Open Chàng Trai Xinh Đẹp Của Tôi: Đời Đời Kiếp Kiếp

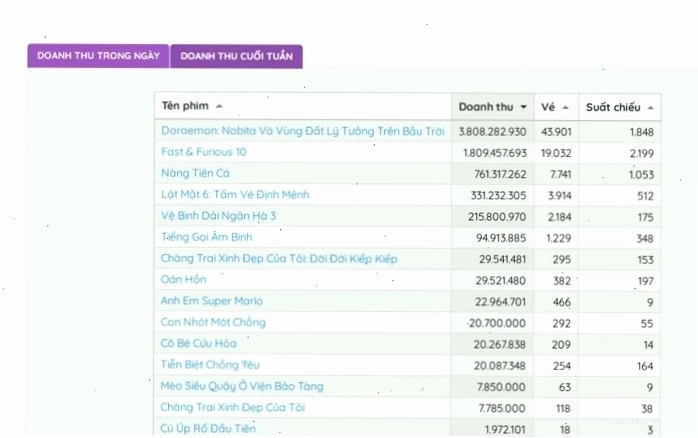[x=279, y=259]
